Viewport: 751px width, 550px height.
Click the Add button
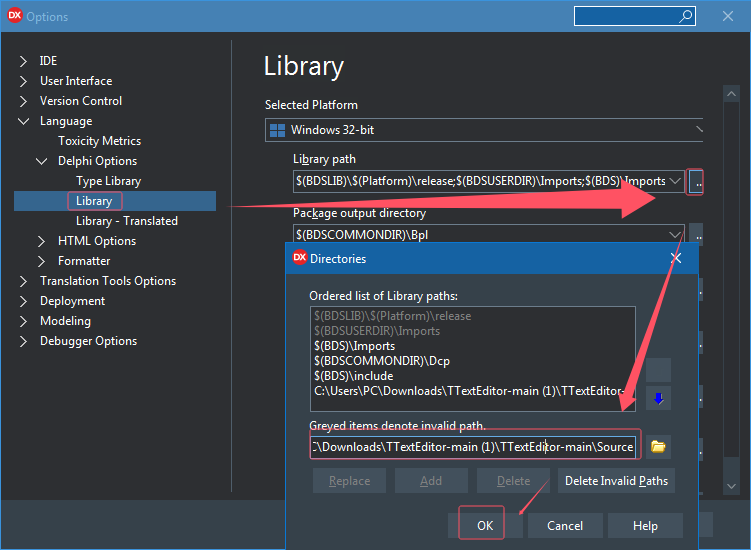(x=431, y=481)
